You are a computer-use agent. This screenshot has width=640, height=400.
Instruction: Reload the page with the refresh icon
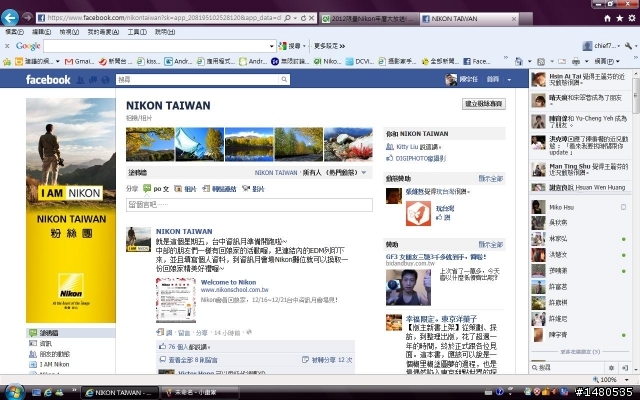pos(303,18)
